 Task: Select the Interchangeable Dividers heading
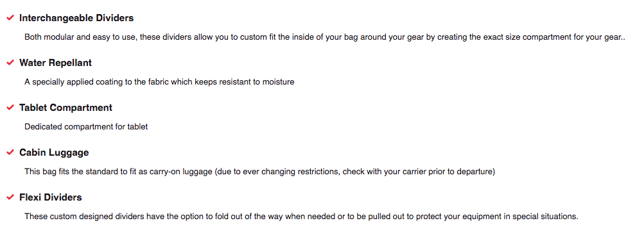76,18
